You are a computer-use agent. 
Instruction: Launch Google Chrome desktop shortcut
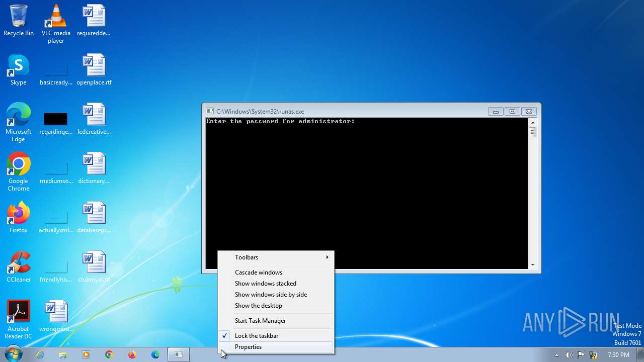[x=19, y=171]
